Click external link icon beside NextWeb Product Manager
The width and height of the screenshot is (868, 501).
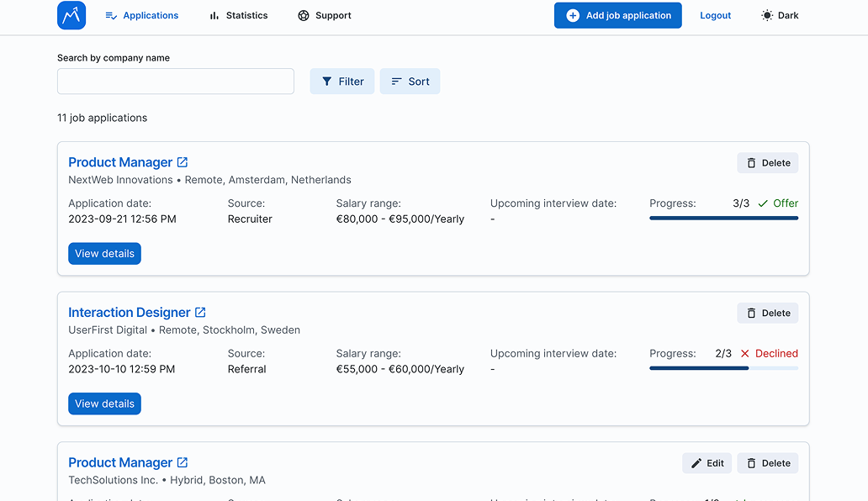point(183,162)
